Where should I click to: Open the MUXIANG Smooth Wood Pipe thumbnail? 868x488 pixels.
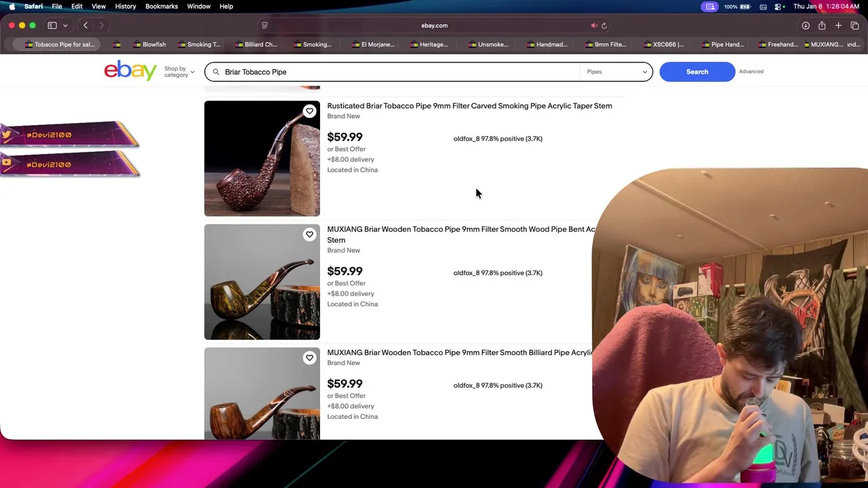(262, 282)
